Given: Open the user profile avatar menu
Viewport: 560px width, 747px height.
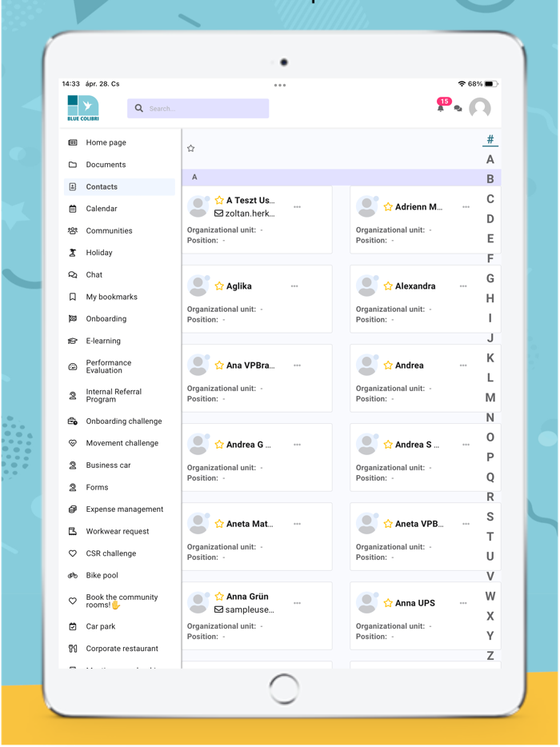Looking at the screenshot, I should (479, 108).
